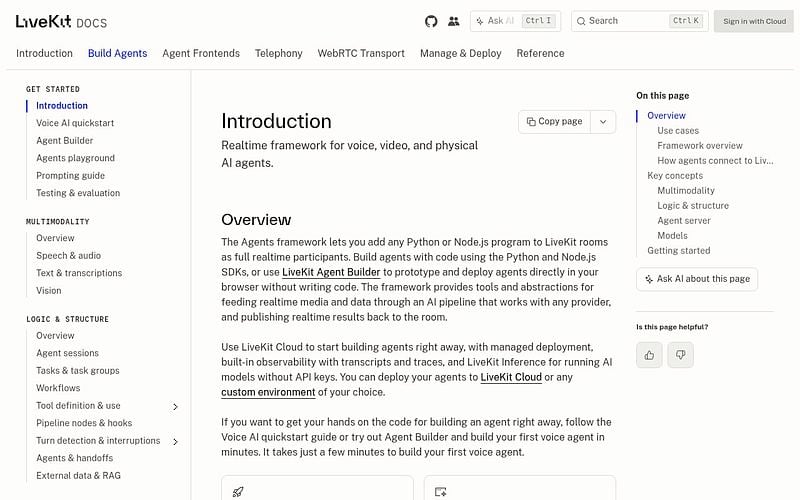Viewport: 800px width, 500px height.
Task: Click the Copy page button
Action: [555, 121]
